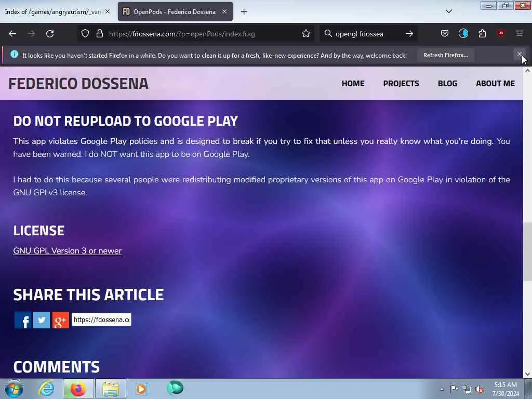
Task: Open the network tray icon
Action: [467, 390]
